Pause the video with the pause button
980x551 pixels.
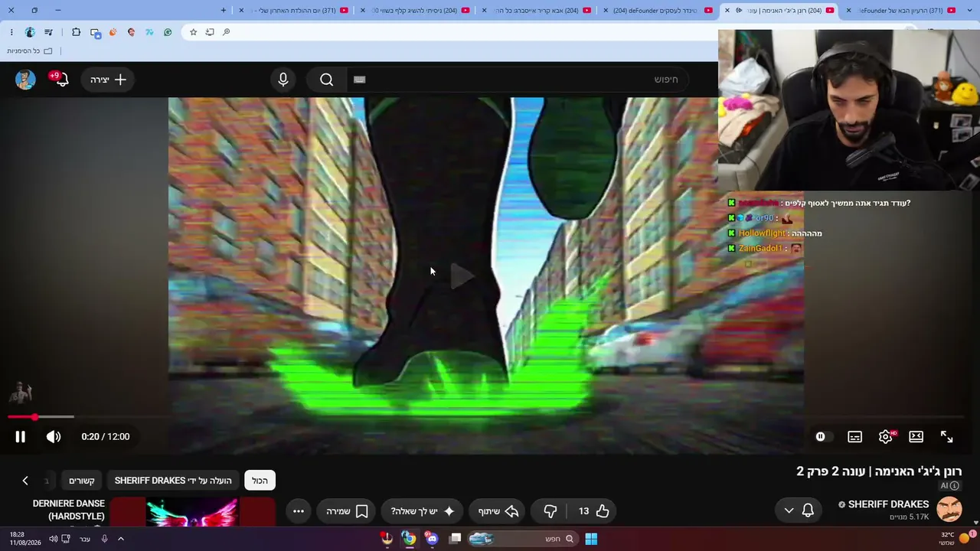(20, 437)
